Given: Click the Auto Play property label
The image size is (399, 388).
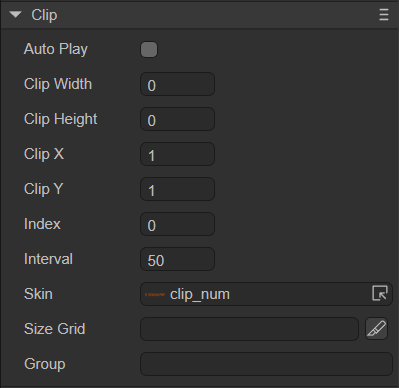Looking at the screenshot, I should coord(56,49).
